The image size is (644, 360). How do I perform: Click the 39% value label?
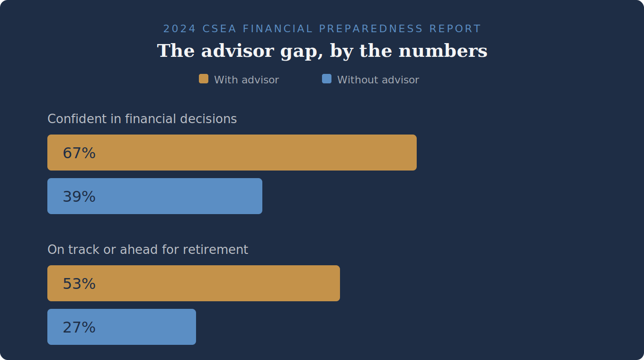(x=79, y=197)
